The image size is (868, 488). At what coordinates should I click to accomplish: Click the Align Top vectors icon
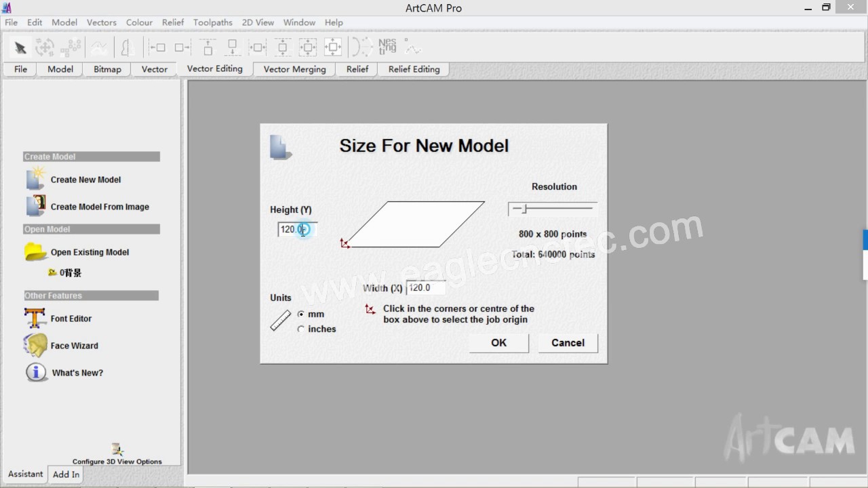[x=208, y=47]
